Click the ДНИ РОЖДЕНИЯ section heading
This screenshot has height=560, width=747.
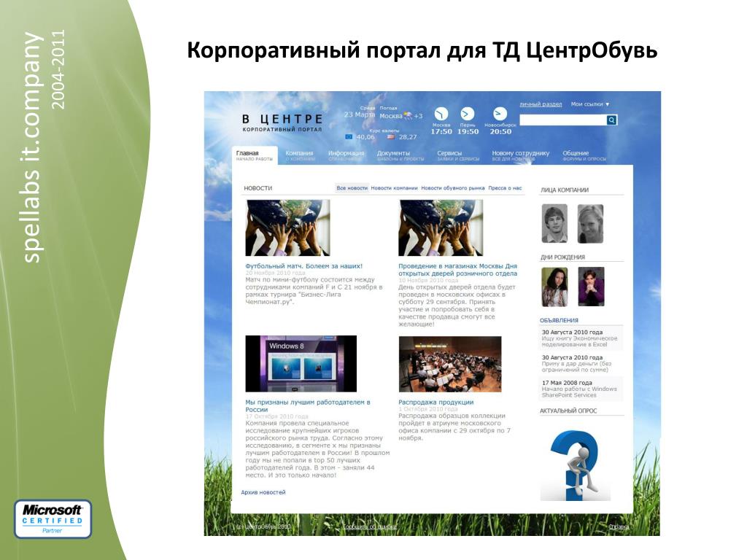(x=562, y=257)
